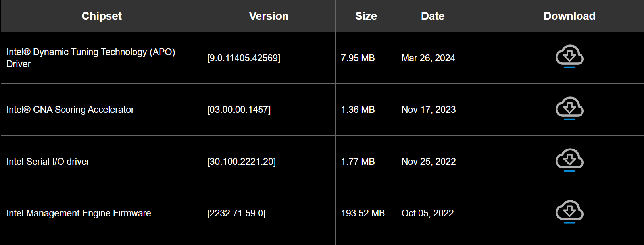Select the Chipset column header
Image resolution: width=644 pixels, height=245 pixels.
point(102,16)
